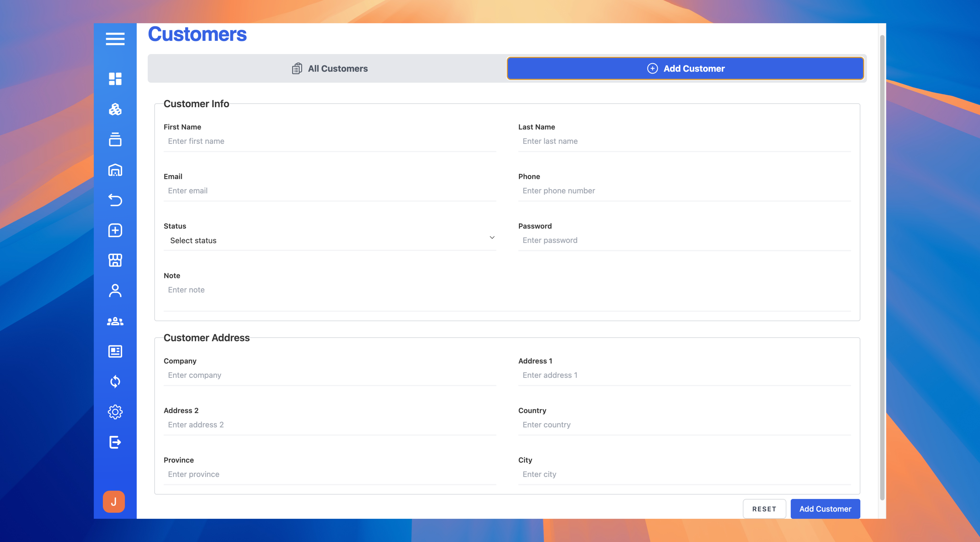Focus the Enter first name field
Image resolution: width=980 pixels, height=542 pixels.
(x=329, y=141)
